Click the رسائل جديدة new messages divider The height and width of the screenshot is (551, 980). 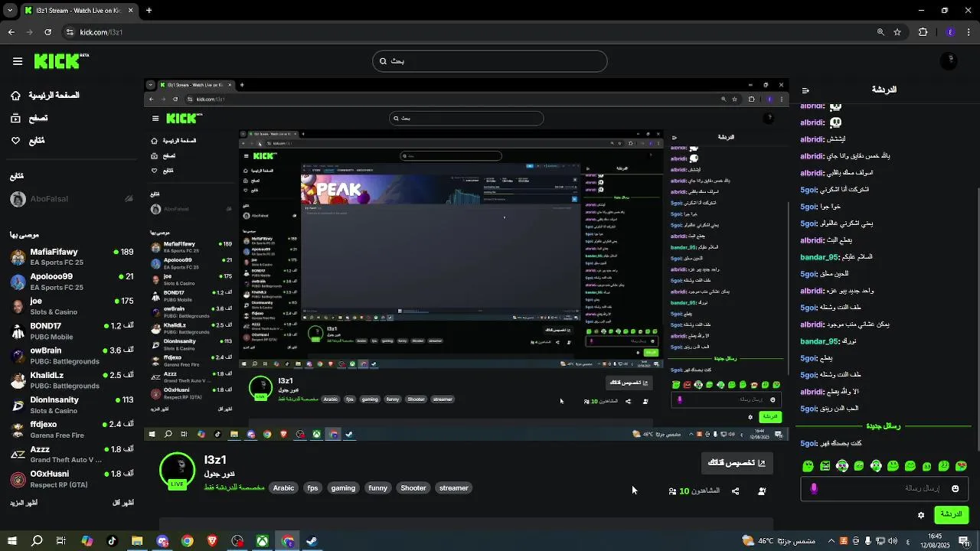884,426
